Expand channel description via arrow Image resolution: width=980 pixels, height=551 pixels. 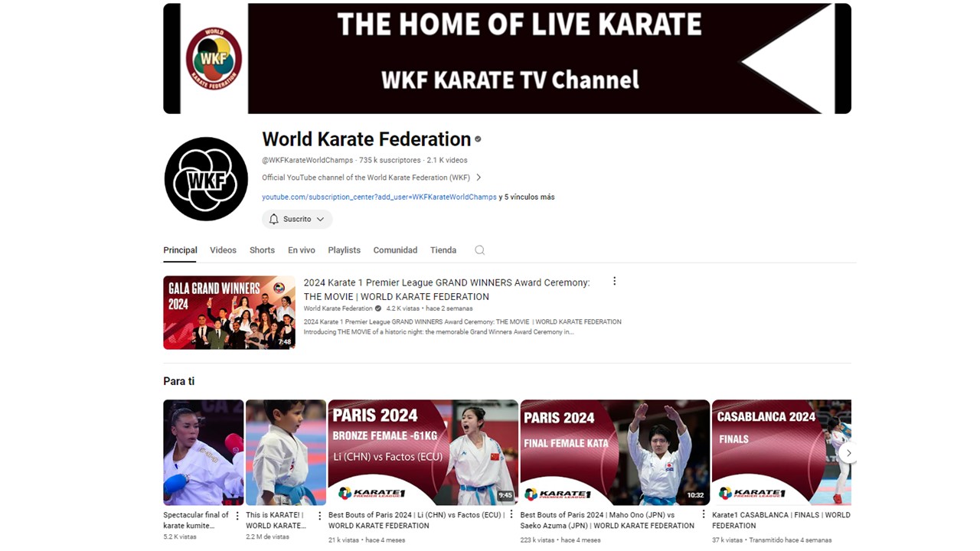coord(479,178)
